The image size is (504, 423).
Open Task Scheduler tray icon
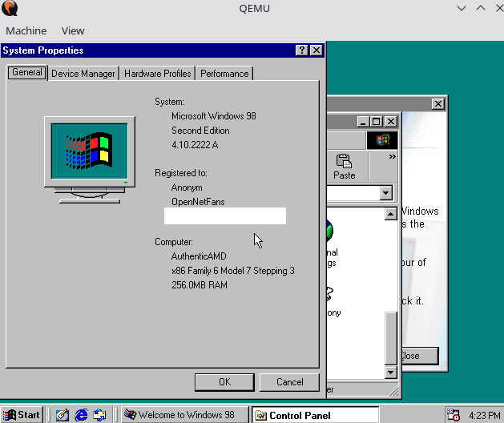point(454,415)
